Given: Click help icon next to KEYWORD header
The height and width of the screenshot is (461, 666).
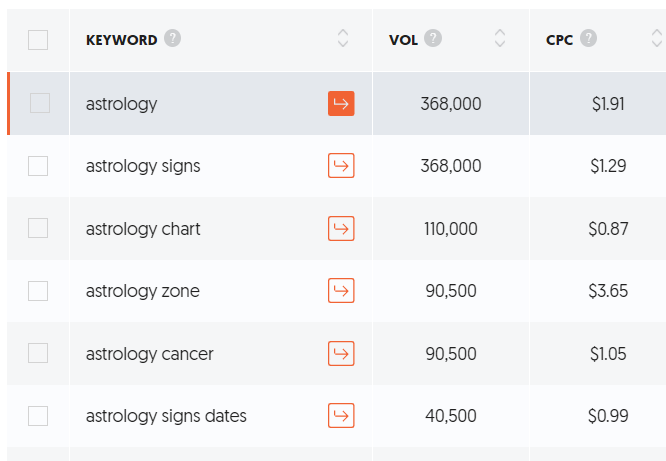Looking at the screenshot, I should click(173, 39).
